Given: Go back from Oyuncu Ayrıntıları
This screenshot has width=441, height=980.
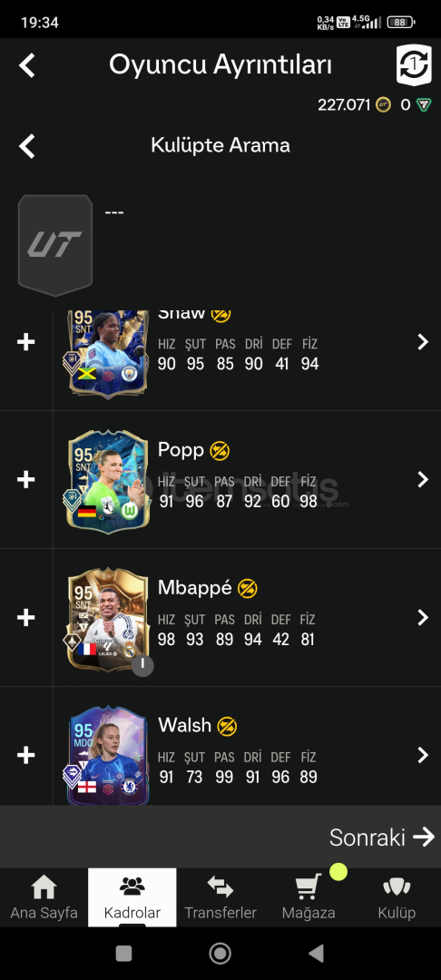Looking at the screenshot, I should [x=27, y=65].
